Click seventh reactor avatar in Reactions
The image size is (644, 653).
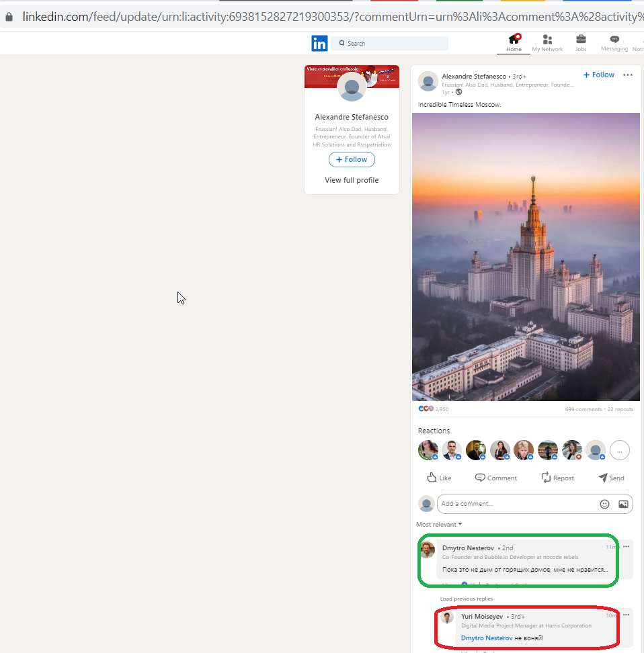(572, 450)
